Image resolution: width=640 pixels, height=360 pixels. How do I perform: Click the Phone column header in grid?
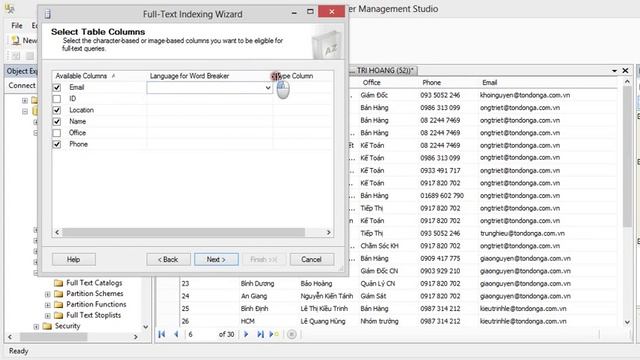tap(431, 82)
